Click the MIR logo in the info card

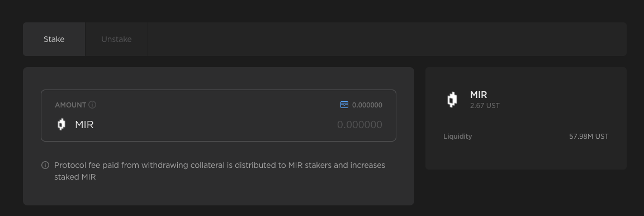452,100
